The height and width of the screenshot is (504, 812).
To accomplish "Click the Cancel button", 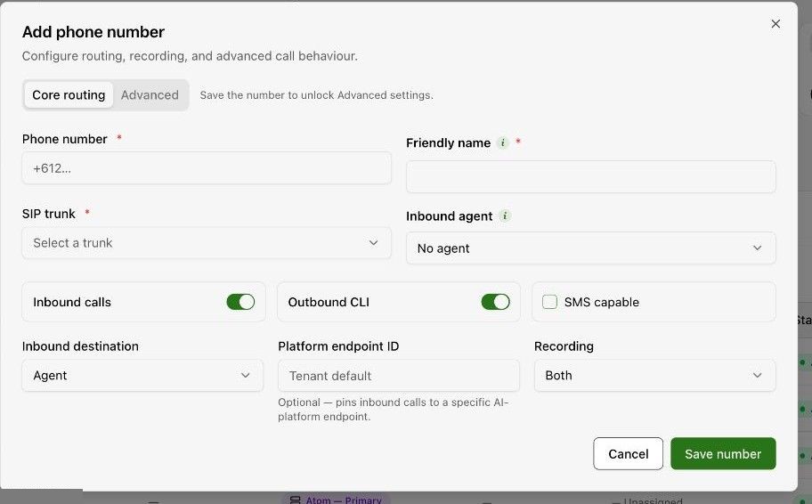I will [628, 454].
